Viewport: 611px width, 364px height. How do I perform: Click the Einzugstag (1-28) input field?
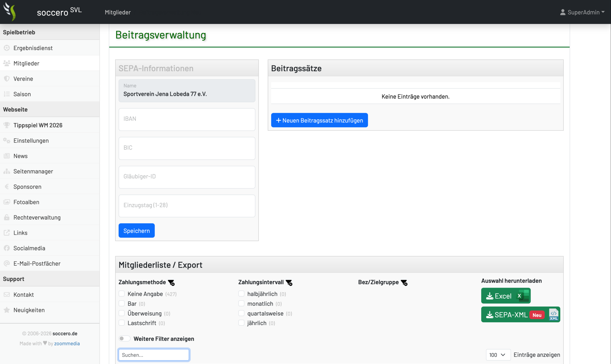[187, 206]
